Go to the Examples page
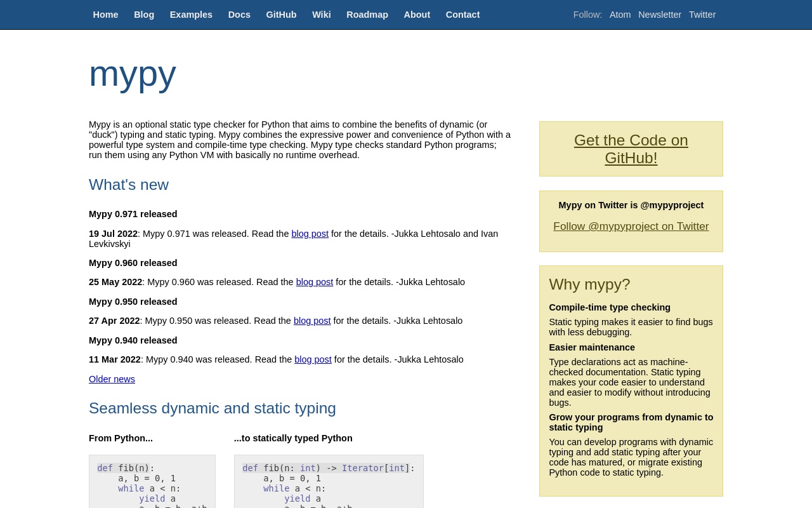This screenshot has width=812, height=508. (191, 15)
